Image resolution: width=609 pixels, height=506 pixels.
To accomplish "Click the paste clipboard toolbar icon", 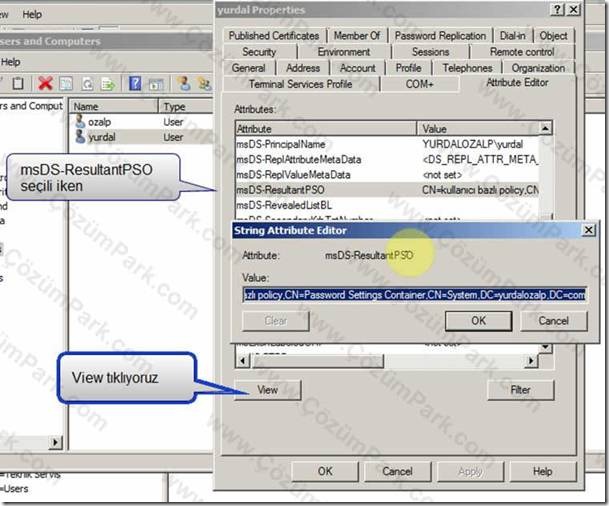I will point(18,83).
